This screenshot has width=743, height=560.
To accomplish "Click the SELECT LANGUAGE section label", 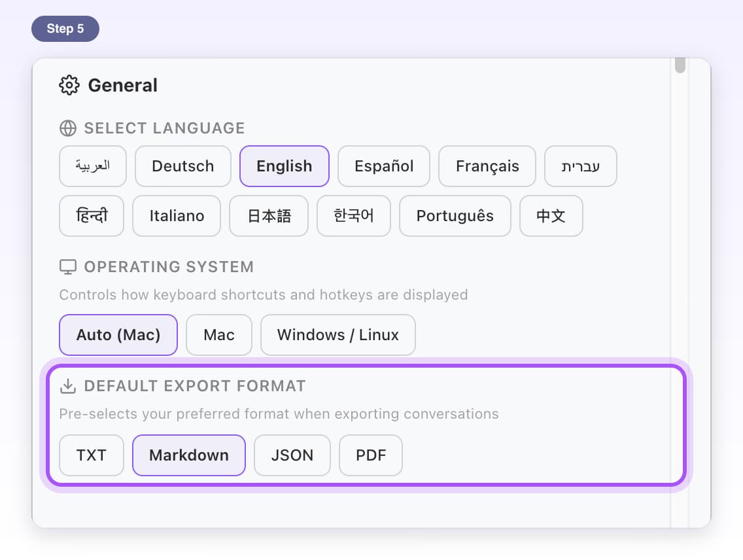I will pos(164,128).
